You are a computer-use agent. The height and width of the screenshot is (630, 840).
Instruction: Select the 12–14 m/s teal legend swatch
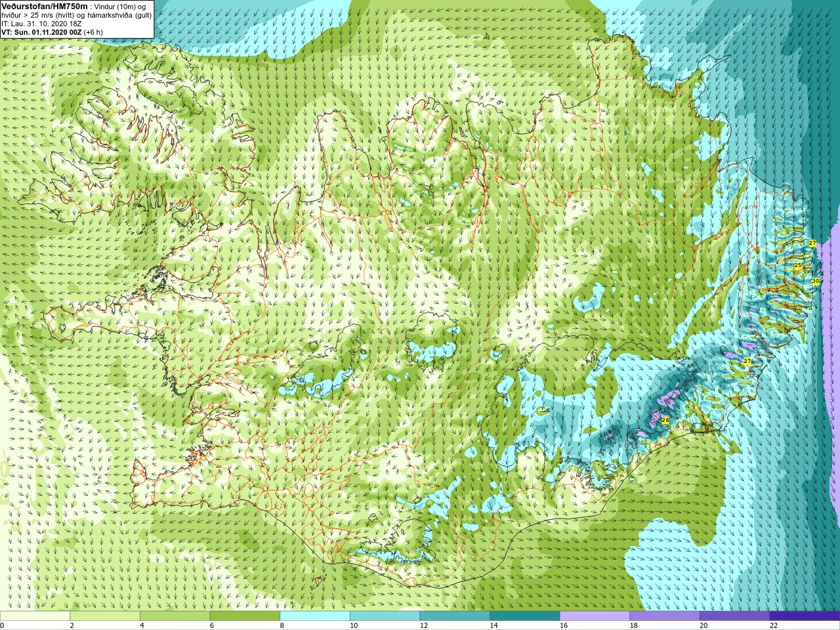click(x=455, y=616)
